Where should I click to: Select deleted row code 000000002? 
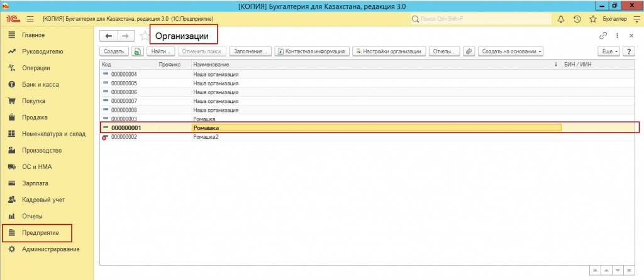click(367, 137)
